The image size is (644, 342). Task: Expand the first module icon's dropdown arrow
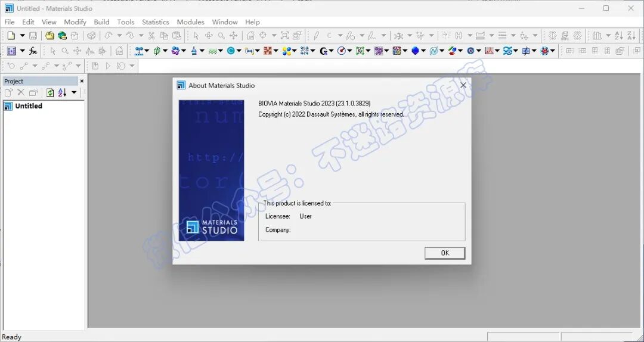(147, 51)
